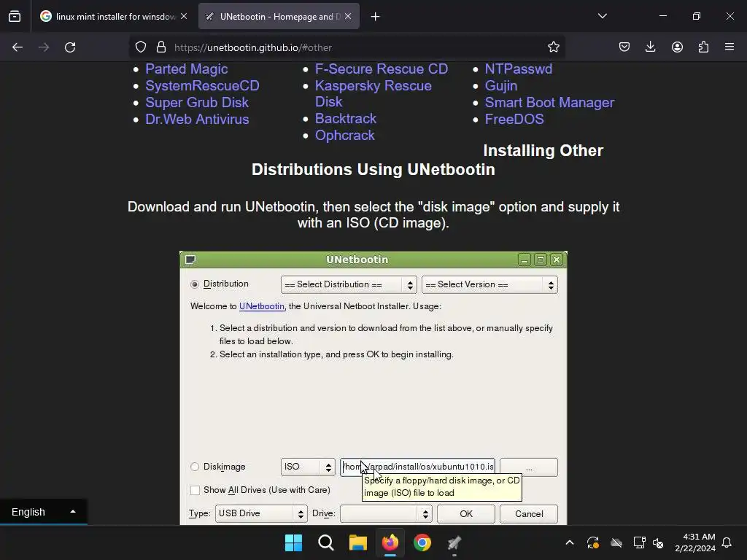Viewport: 747px width, 560px height.
Task: Open Windows Start menu
Action: pos(293,542)
